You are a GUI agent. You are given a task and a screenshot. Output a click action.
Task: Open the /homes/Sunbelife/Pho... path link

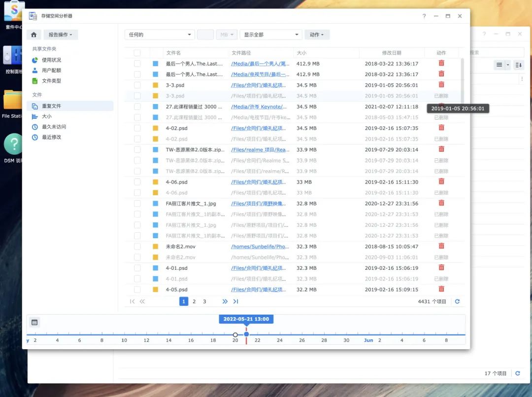click(260, 246)
